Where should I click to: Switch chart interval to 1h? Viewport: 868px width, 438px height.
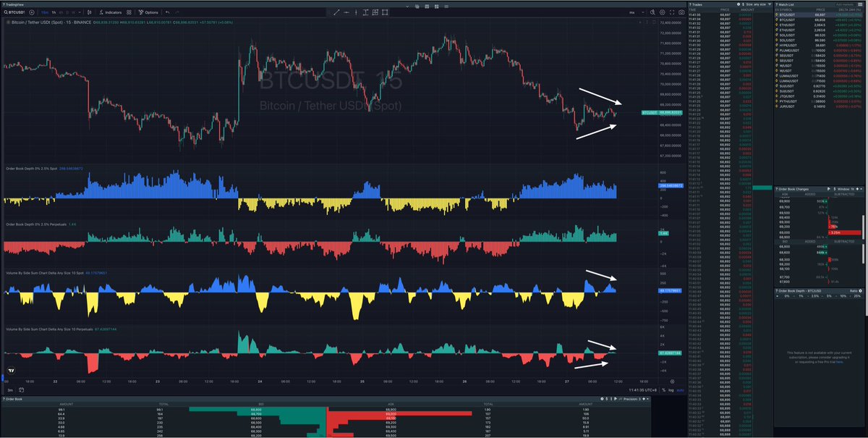[54, 12]
